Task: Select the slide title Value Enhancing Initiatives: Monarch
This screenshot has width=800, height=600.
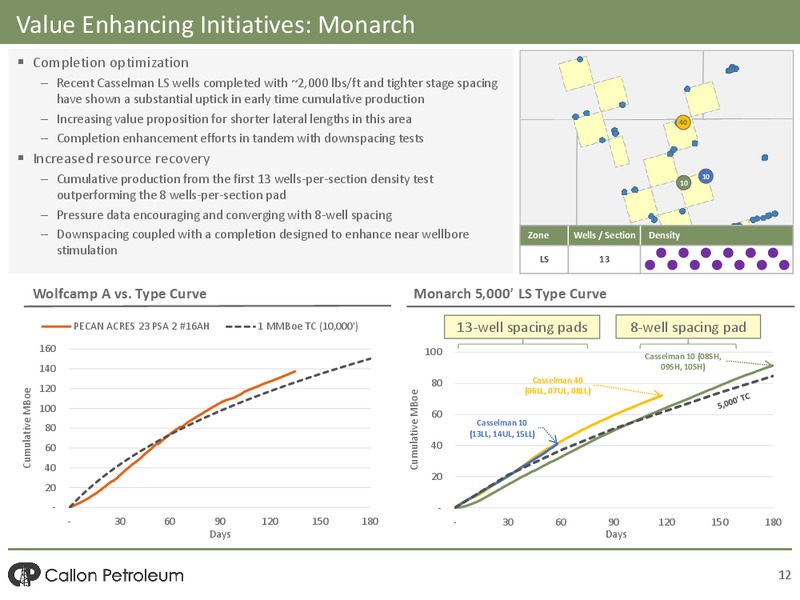Action: [x=215, y=24]
